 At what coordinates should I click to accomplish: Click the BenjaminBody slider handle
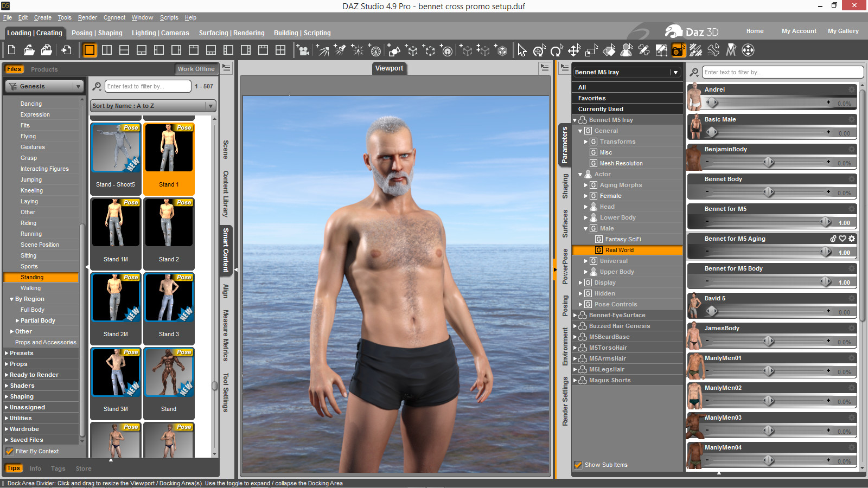[x=769, y=162]
